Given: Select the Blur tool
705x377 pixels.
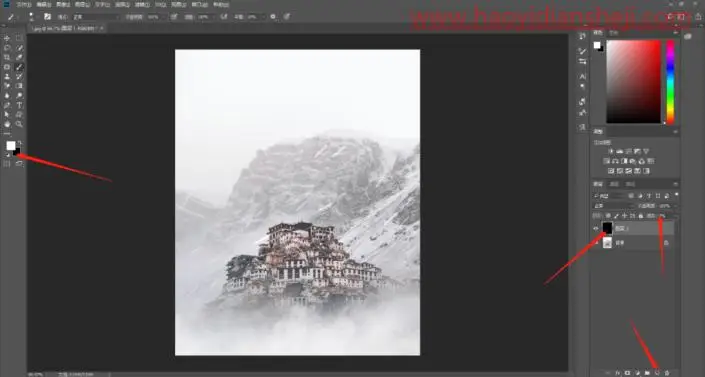Looking at the screenshot, I should tap(7, 95).
